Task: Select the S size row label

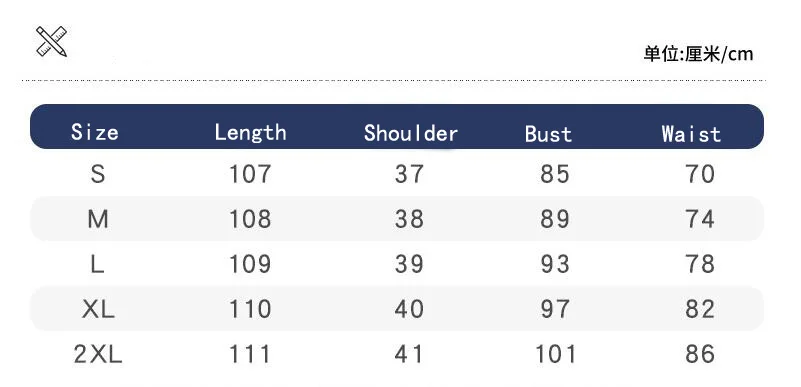Action: (98, 174)
